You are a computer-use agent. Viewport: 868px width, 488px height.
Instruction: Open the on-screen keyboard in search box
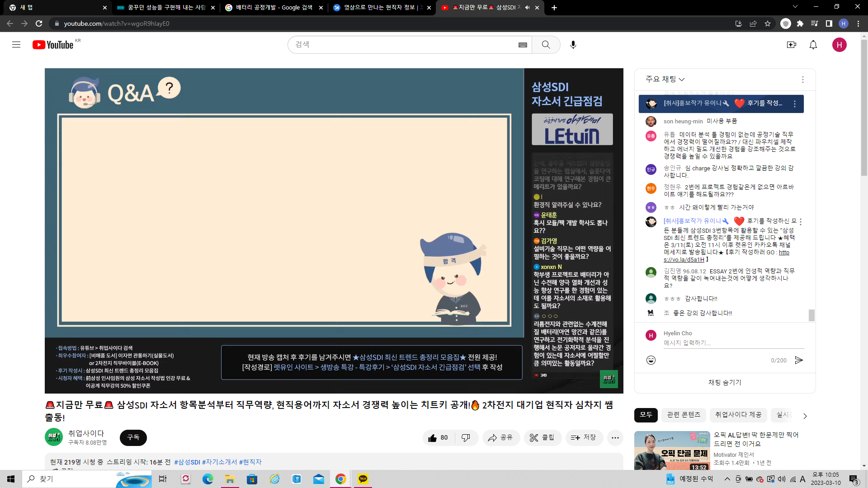click(523, 45)
